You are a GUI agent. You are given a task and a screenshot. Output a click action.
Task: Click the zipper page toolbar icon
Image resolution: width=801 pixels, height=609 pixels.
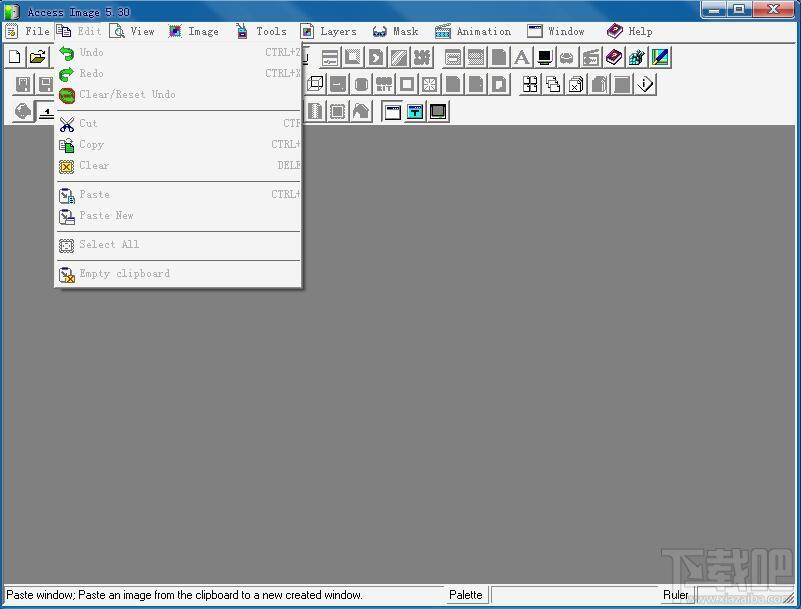click(315, 111)
